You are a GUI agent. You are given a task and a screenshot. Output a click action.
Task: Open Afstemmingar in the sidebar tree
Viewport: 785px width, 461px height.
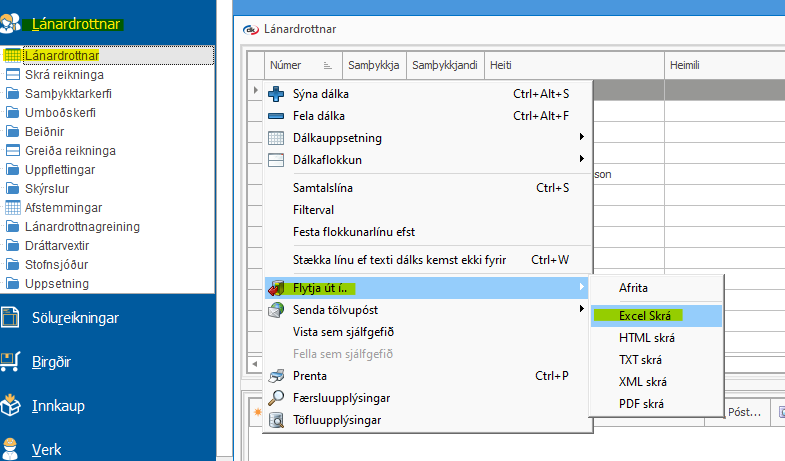[63, 208]
